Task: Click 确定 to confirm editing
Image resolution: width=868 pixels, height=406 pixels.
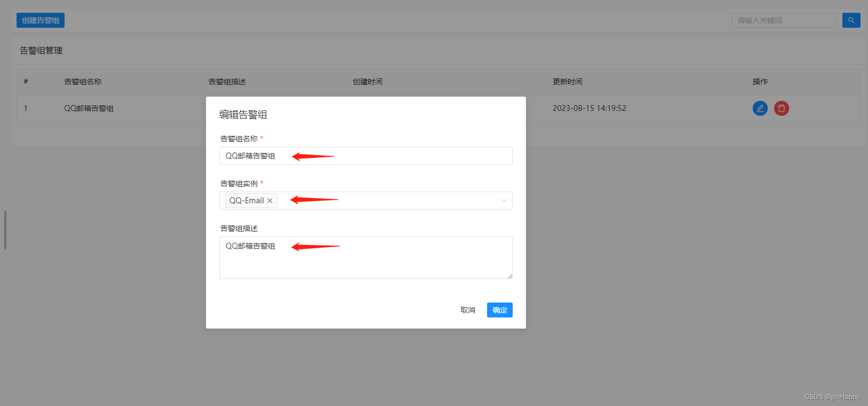Action: coord(500,310)
